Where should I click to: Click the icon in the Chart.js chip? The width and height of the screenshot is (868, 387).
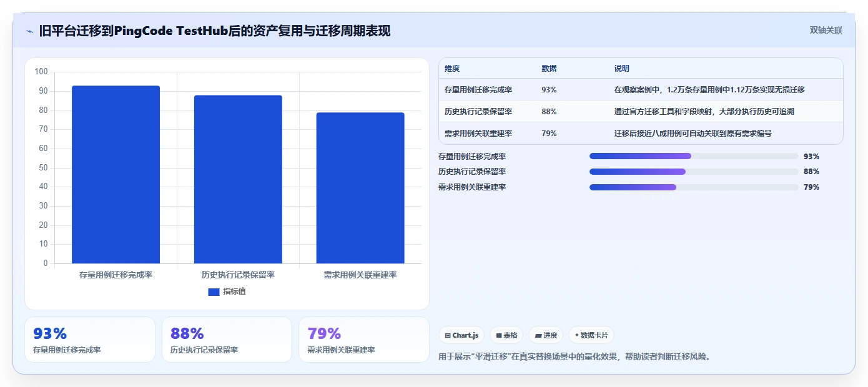[x=448, y=335]
